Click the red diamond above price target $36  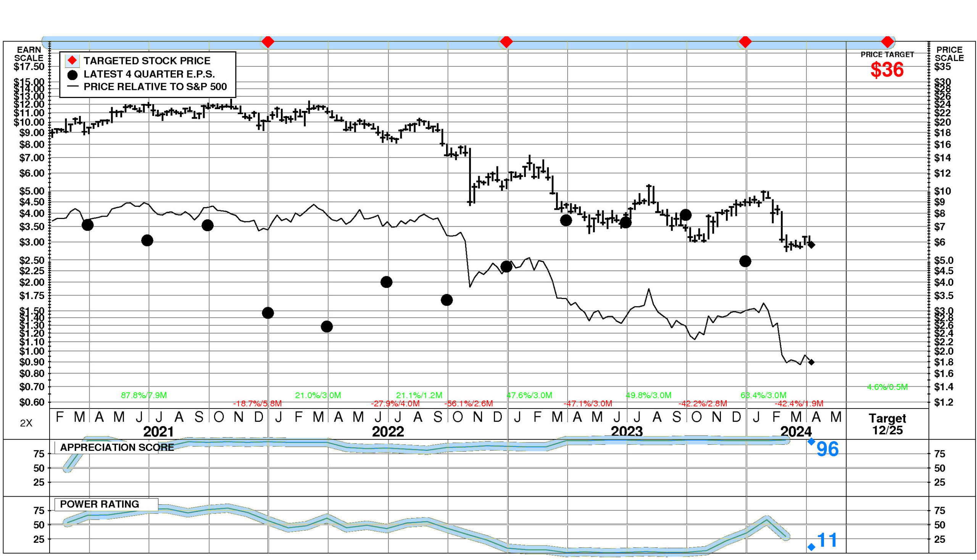point(887,41)
